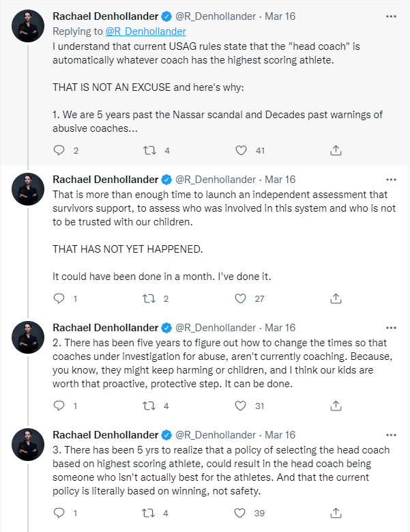Reply to the independent assessment tweet

[59, 298]
